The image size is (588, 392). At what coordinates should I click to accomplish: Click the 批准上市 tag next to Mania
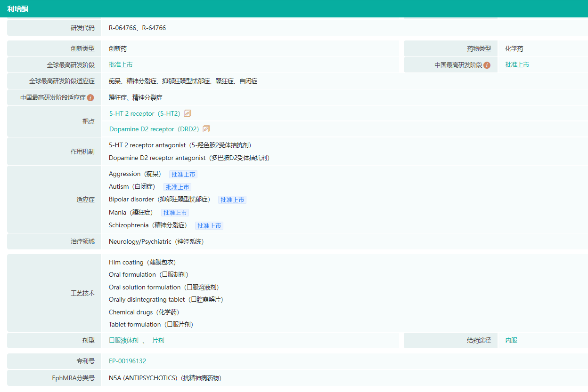pos(175,213)
